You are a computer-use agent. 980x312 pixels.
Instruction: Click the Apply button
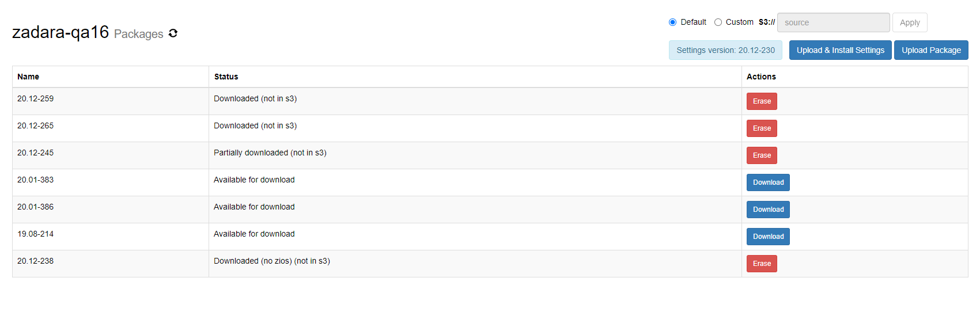tap(910, 22)
